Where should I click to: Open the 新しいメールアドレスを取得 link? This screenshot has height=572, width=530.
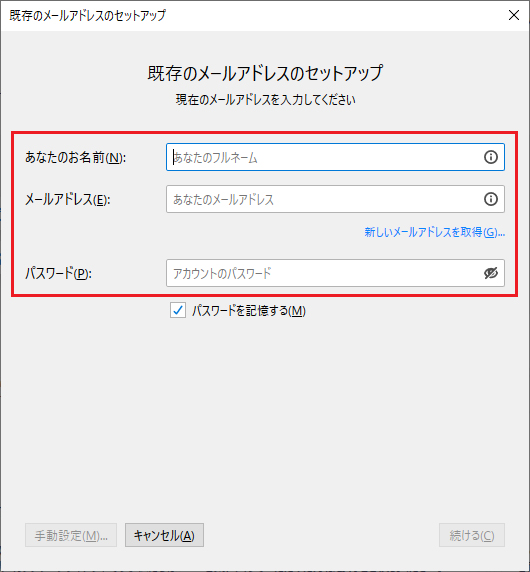click(434, 232)
